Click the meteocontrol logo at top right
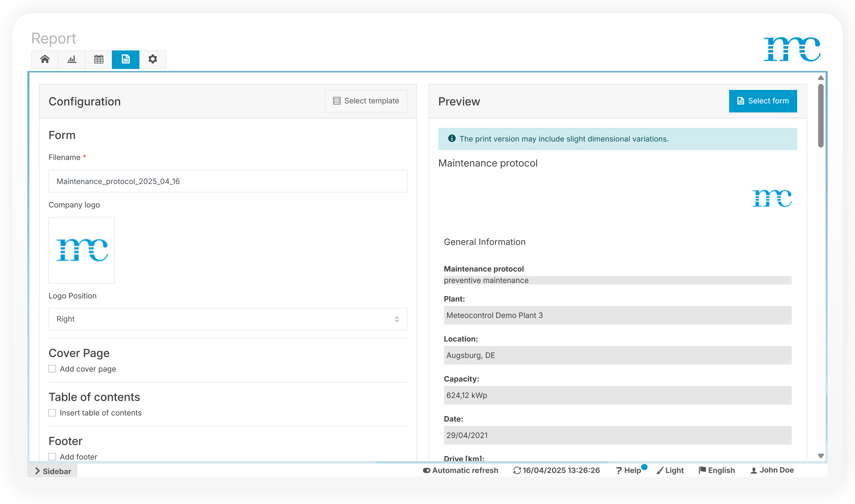Image resolution: width=855 pixels, height=504 pixels. coord(792,49)
